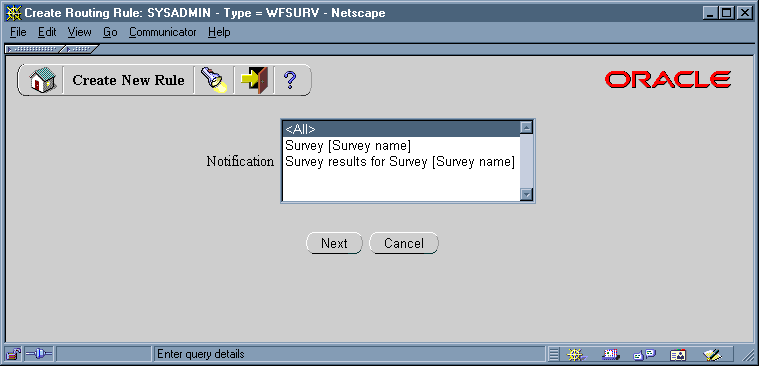Select 'Survey [Survey name]' notification
This screenshot has width=759, height=366.
coord(401,145)
